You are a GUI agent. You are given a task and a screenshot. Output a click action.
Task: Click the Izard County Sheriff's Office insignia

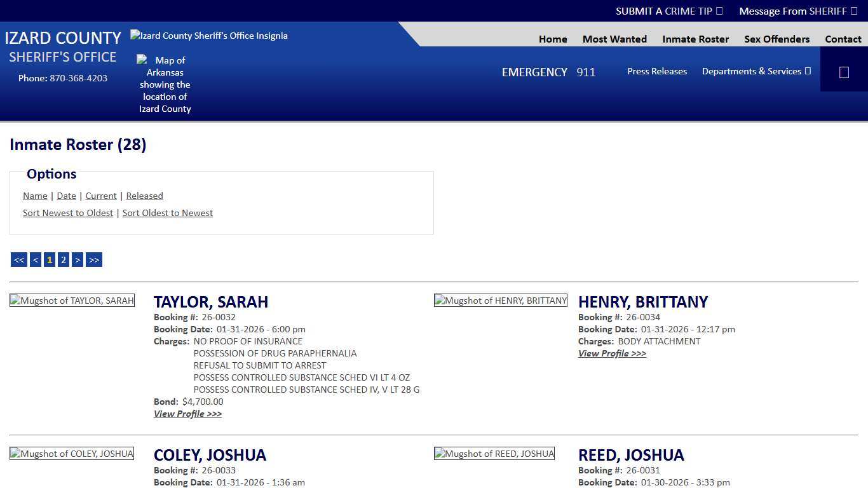point(208,36)
